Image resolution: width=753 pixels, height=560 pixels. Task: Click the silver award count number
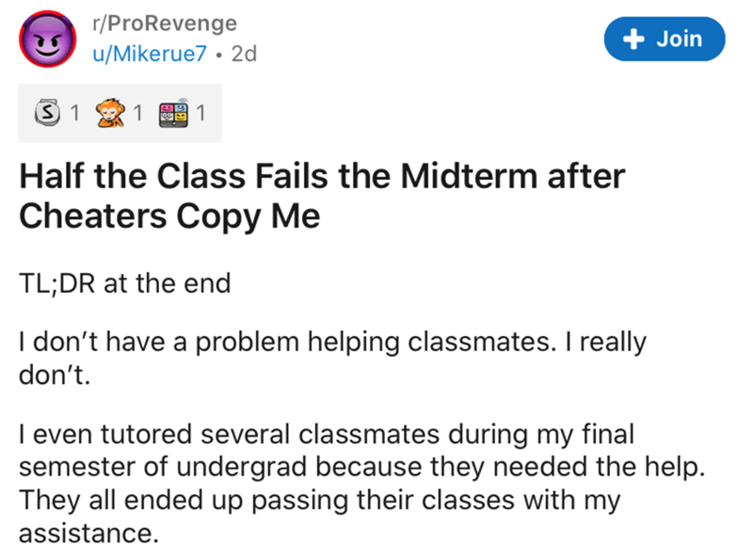[74, 113]
